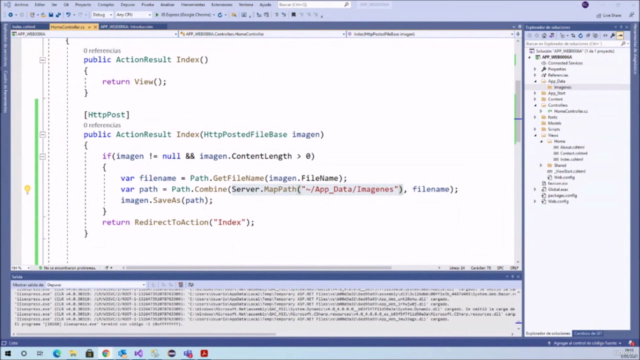This screenshot has width=640, height=360.
Task: Expand the Referencias node
Action: [x=535, y=76]
